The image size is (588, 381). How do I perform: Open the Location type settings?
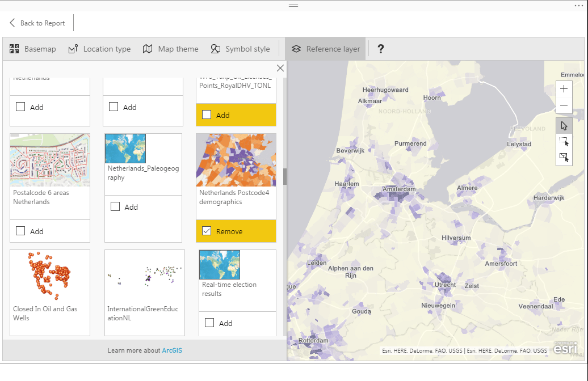(x=99, y=49)
